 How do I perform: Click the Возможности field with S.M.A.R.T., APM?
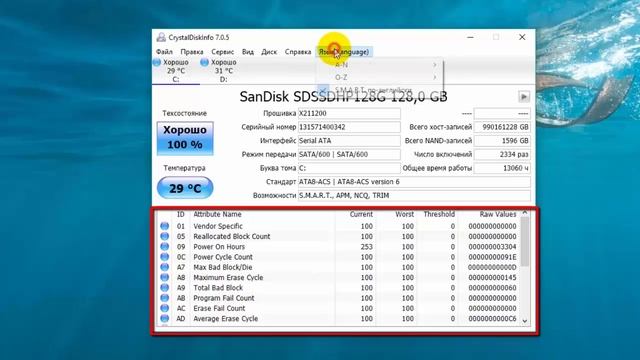[414, 196]
